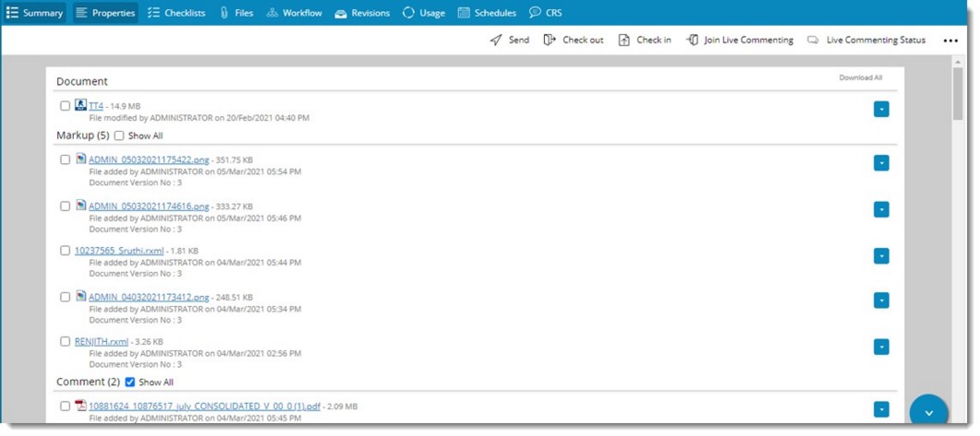This screenshot has height=436, width=980.
Task: Tick the checkbox beside TT4 document
Action: pos(65,106)
